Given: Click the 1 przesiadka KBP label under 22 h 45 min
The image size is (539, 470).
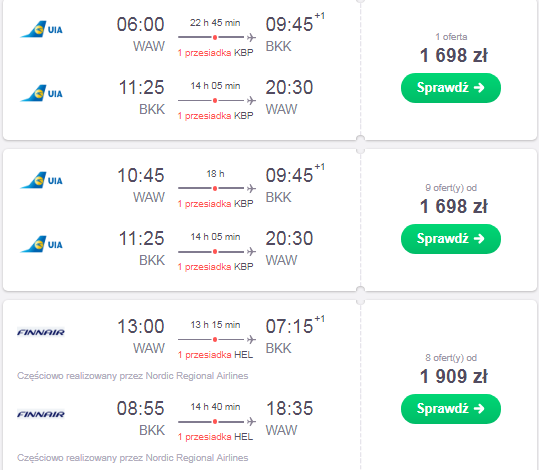Looking at the screenshot, I should (x=216, y=53).
